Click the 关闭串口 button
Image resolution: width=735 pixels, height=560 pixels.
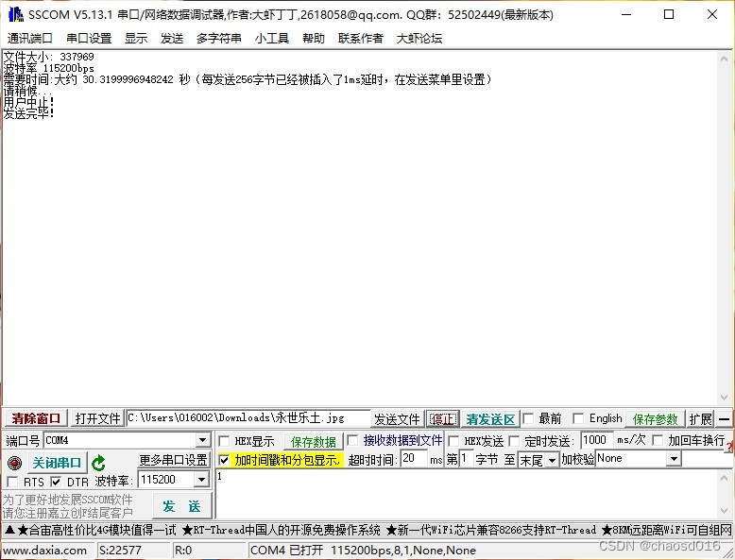[58, 463]
